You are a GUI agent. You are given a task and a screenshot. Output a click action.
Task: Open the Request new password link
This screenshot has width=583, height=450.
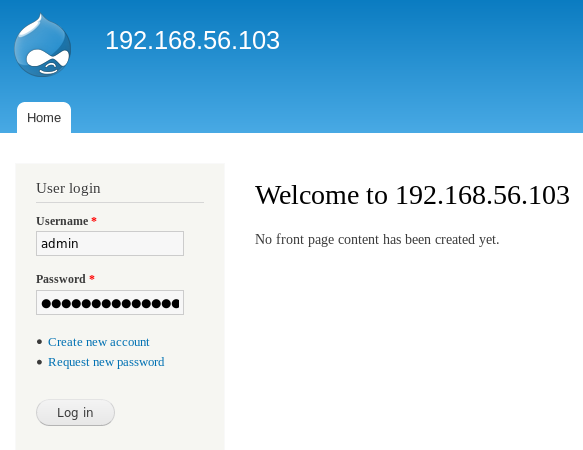(x=106, y=362)
